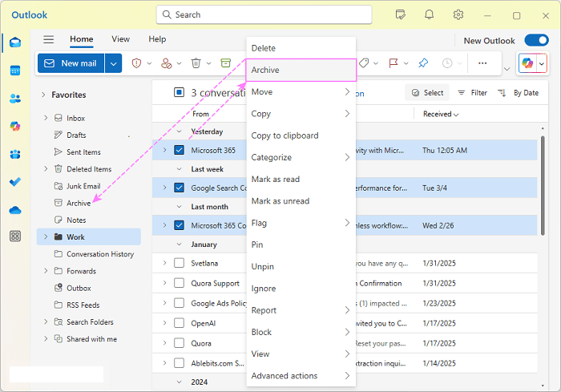This screenshot has width=561, height=392.
Task: Expand the Favorites folder group
Action: click(x=43, y=95)
